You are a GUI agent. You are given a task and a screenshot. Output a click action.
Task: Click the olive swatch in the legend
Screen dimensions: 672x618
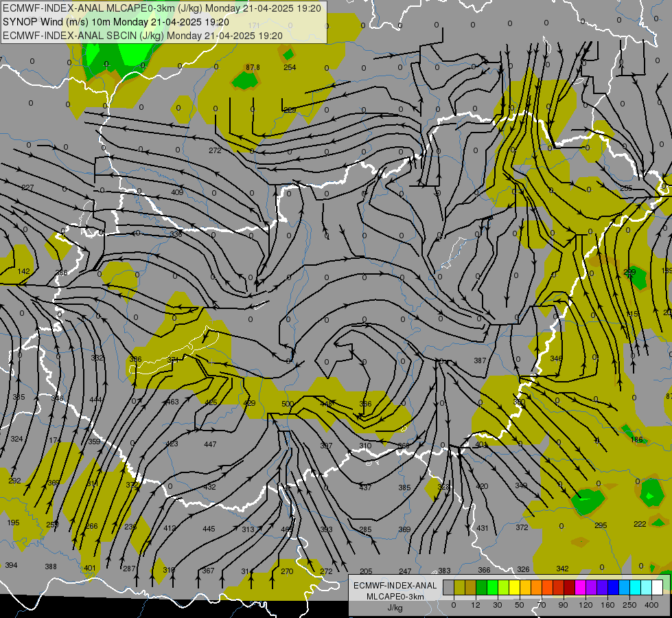tap(459, 587)
